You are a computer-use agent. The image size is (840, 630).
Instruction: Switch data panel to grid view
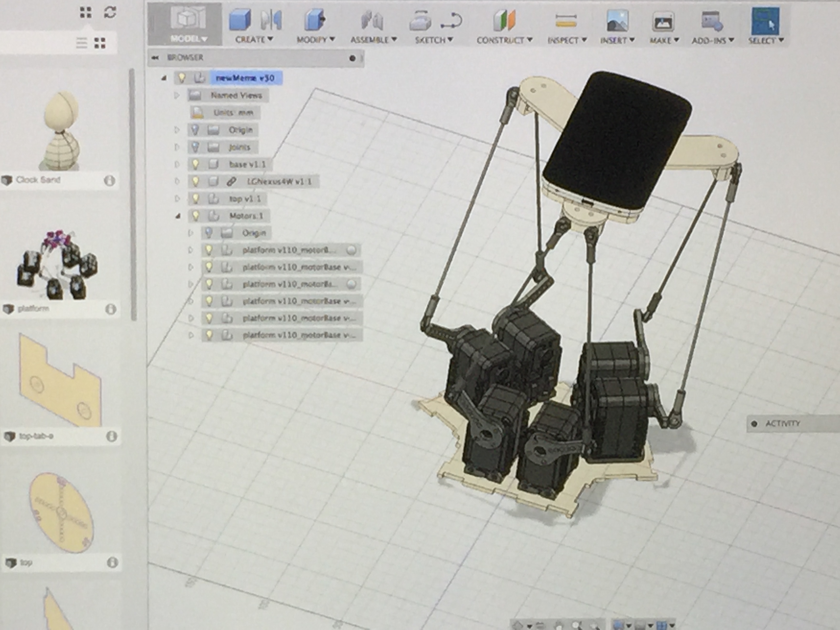(100, 43)
